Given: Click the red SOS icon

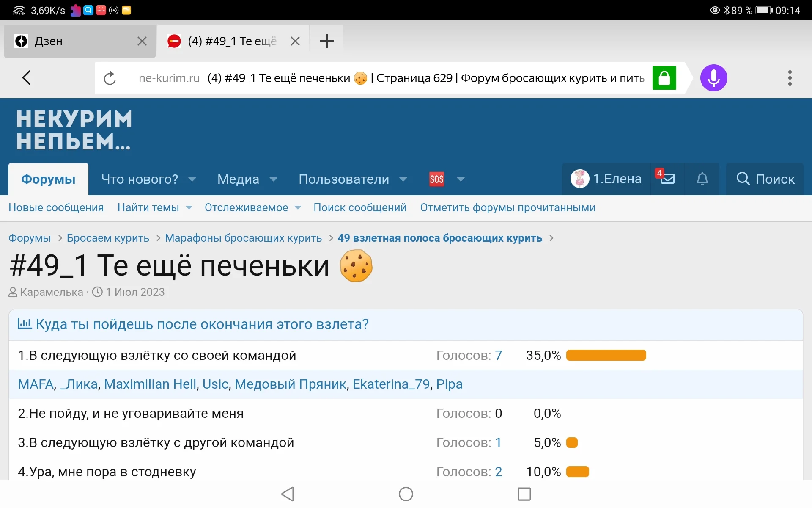Looking at the screenshot, I should pos(436,179).
